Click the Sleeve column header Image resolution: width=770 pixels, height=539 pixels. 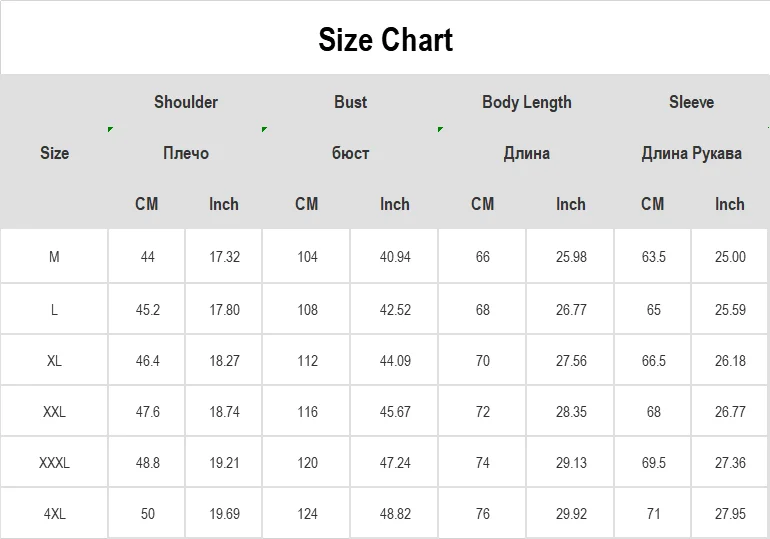point(691,102)
